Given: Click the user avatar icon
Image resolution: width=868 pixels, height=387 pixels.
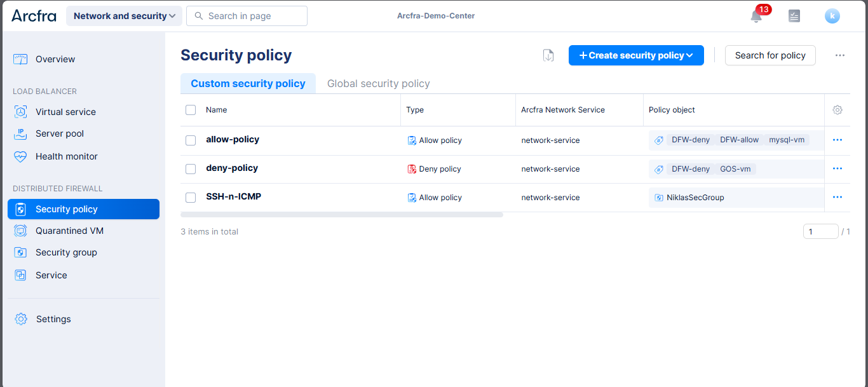Looking at the screenshot, I should click(x=832, y=17).
